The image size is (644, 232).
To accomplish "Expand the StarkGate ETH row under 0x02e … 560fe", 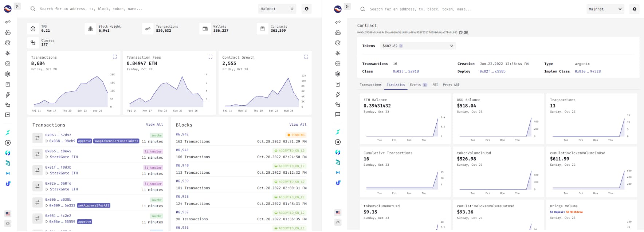I will [47, 189].
